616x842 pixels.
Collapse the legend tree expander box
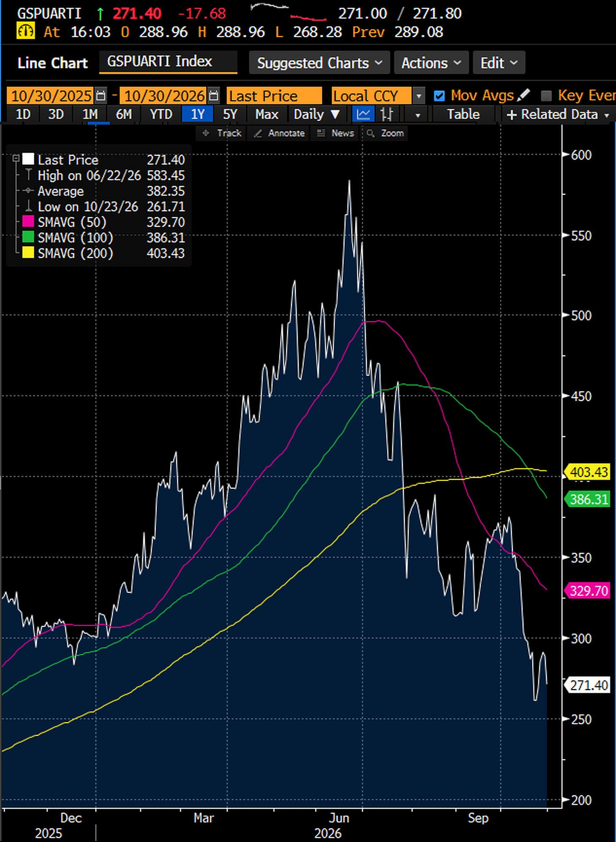[x=16, y=159]
